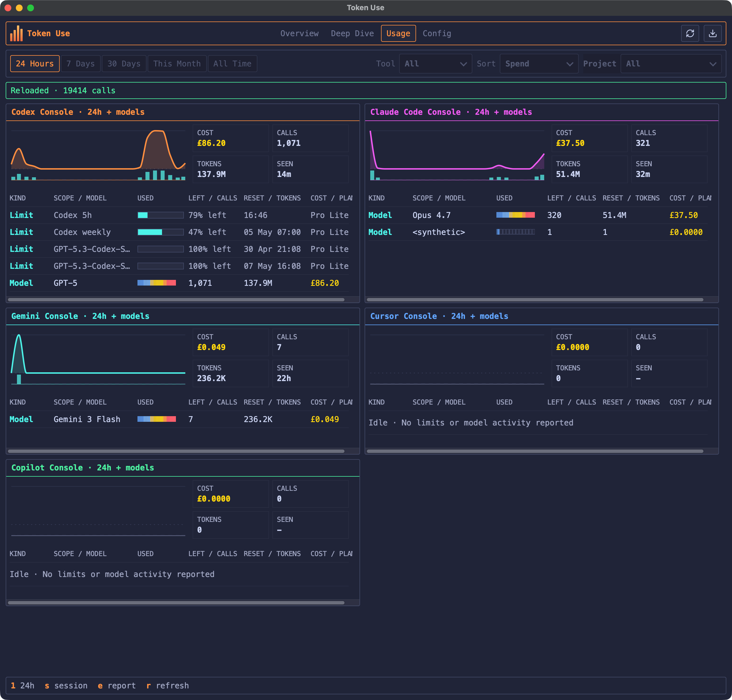Switch to 30 Days range
732x700 pixels.
124,64
